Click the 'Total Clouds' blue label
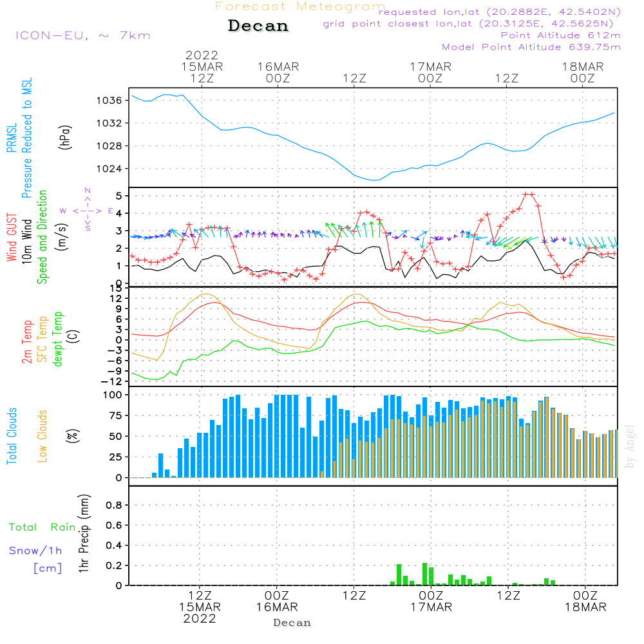Screen dimensions: 644x644 coord(12,436)
